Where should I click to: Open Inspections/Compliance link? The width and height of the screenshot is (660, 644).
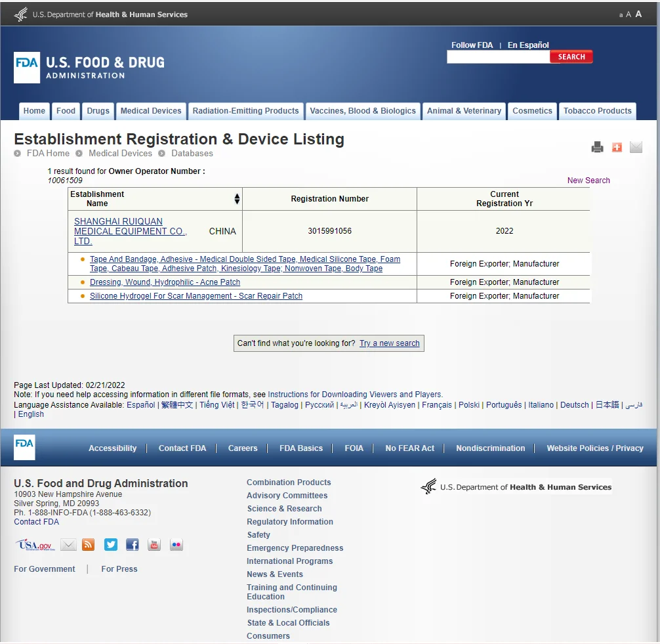point(292,609)
